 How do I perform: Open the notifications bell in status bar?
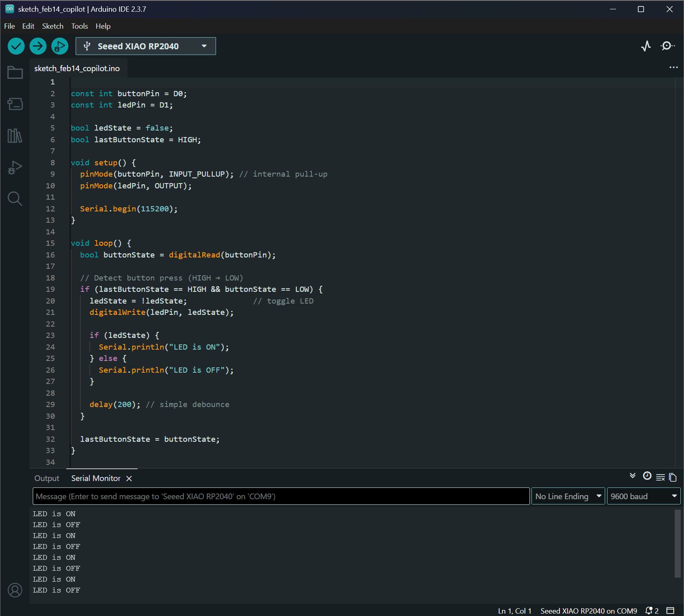pos(649,610)
